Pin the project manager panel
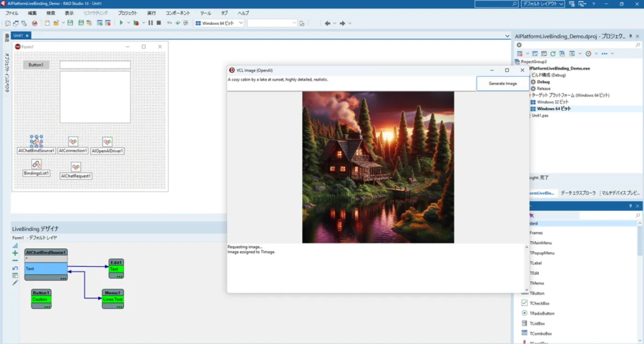The width and height of the screenshot is (644, 344). coord(630,36)
